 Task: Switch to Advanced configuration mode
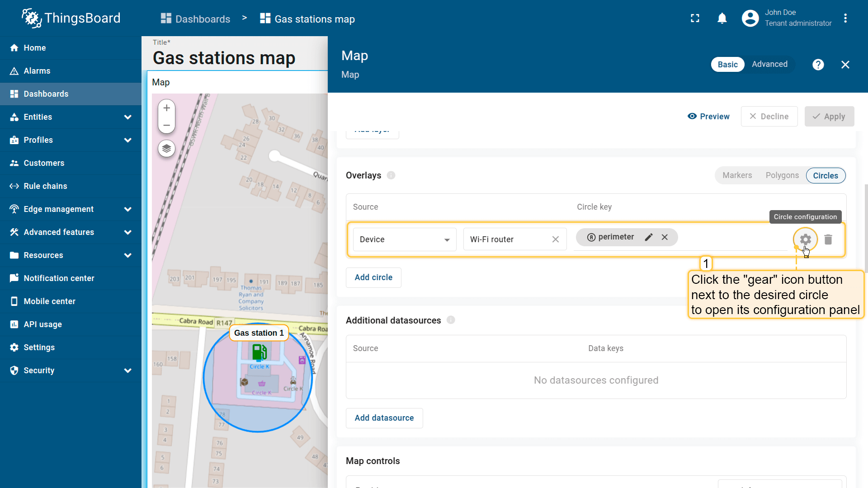click(x=769, y=64)
